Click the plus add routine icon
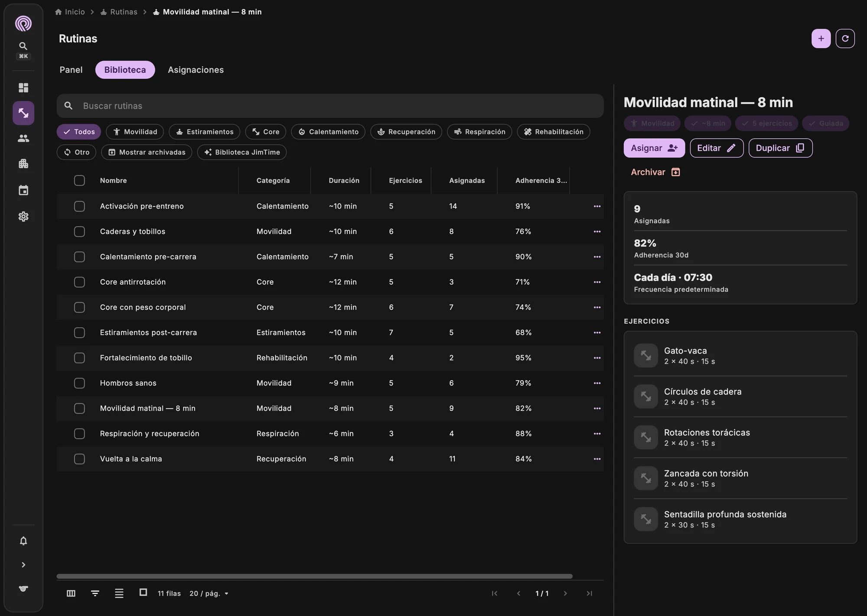This screenshot has height=616, width=867. (821, 39)
